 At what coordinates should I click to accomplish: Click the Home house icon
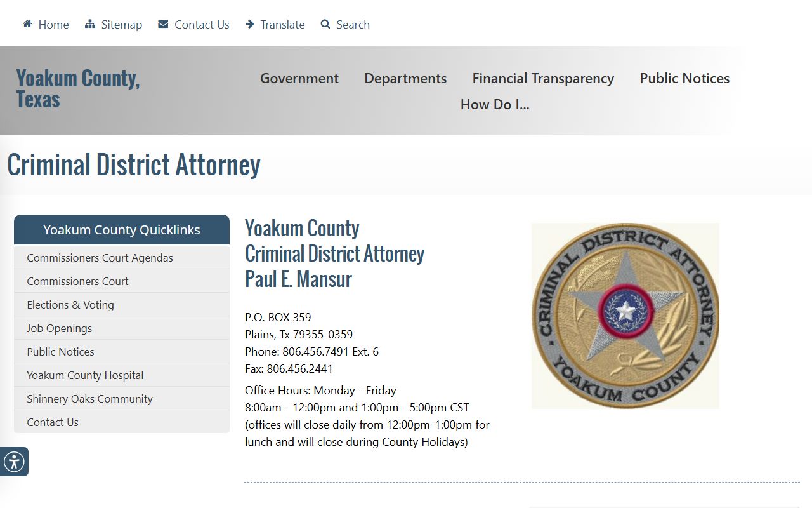[27, 24]
